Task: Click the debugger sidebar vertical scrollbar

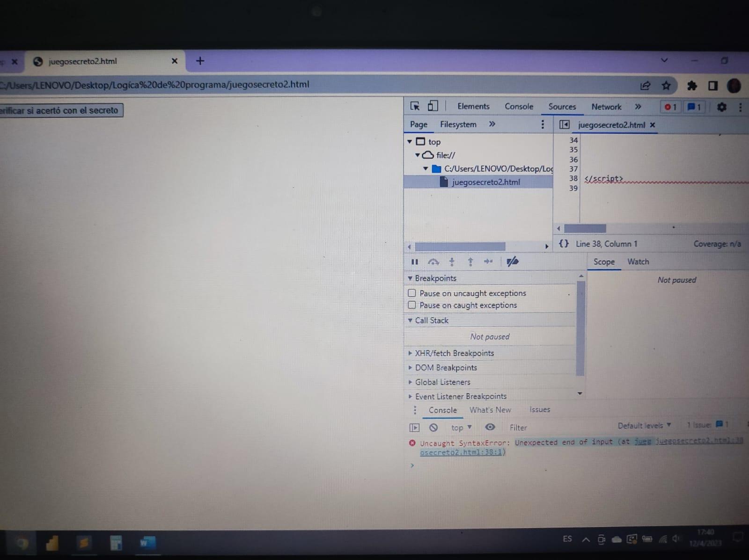Action: tap(580, 327)
